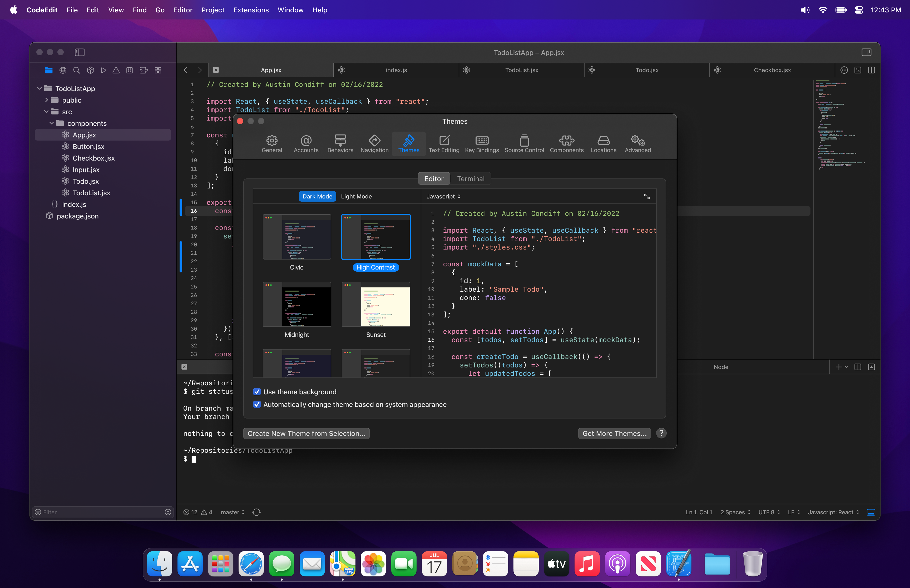Uncheck Use theme background

pyautogui.click(x=257, y=391)
